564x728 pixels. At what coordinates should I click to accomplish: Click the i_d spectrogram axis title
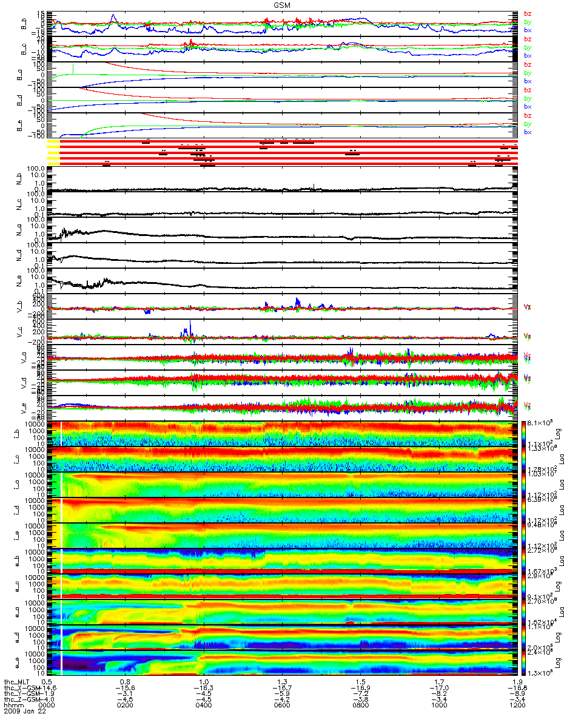(18, 510)
